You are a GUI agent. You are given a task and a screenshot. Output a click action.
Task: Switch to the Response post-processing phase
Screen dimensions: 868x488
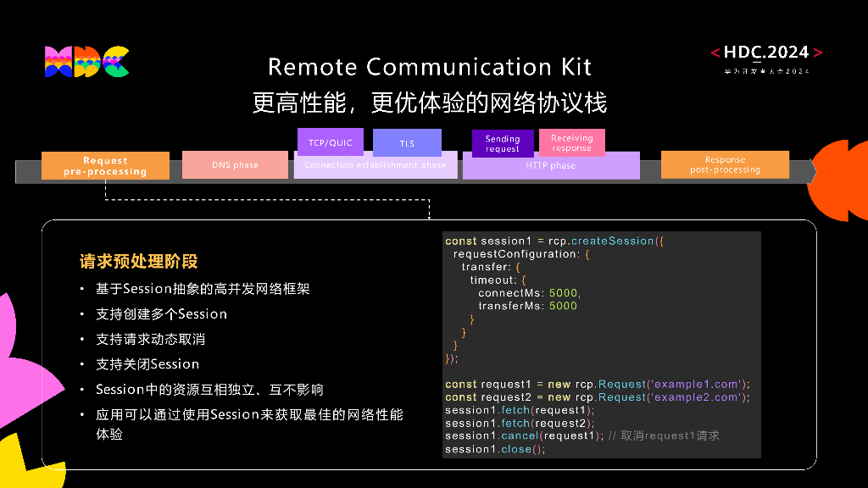(725, 164)
